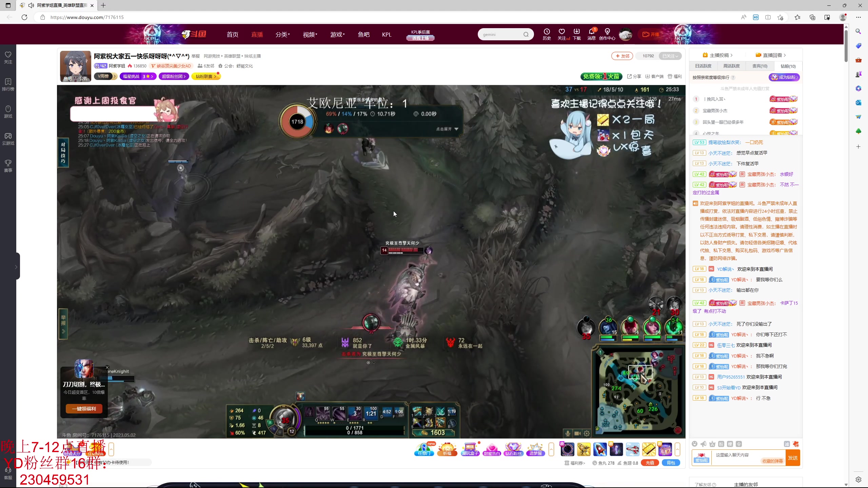This screenshot has height=488, width=868.
Task: Open 赛事 trophy in the left sidebar
Action: pyautogui.click(x=8, y=166)
